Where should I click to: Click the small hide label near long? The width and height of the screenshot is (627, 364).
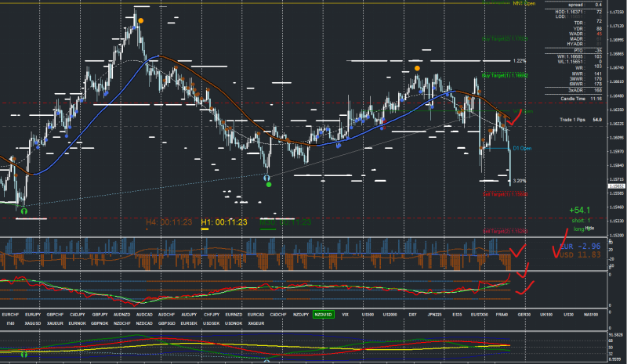590,228
